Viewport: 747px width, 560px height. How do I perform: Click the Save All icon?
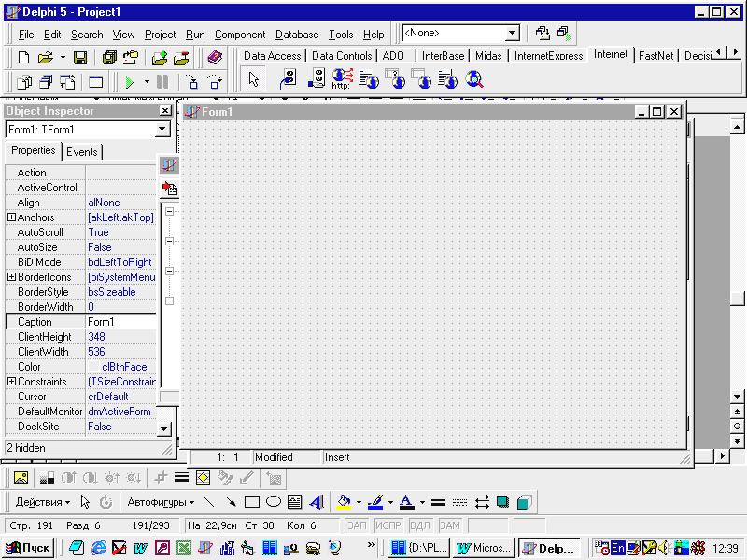(x=109, y=58)
